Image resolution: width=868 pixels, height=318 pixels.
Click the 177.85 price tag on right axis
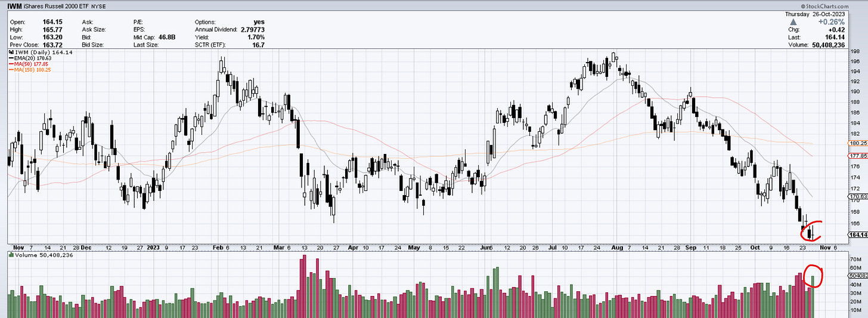(x=857, y=155)
